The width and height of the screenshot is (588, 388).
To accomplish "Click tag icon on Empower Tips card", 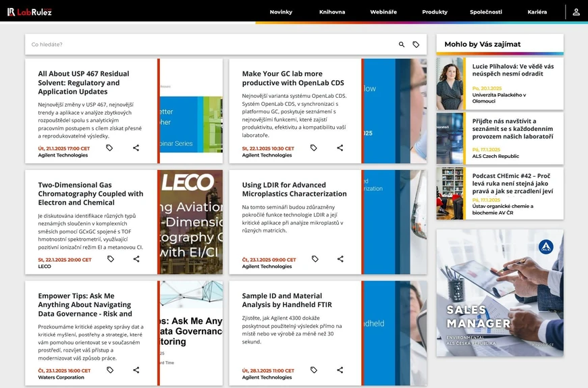I will point(110,370).
